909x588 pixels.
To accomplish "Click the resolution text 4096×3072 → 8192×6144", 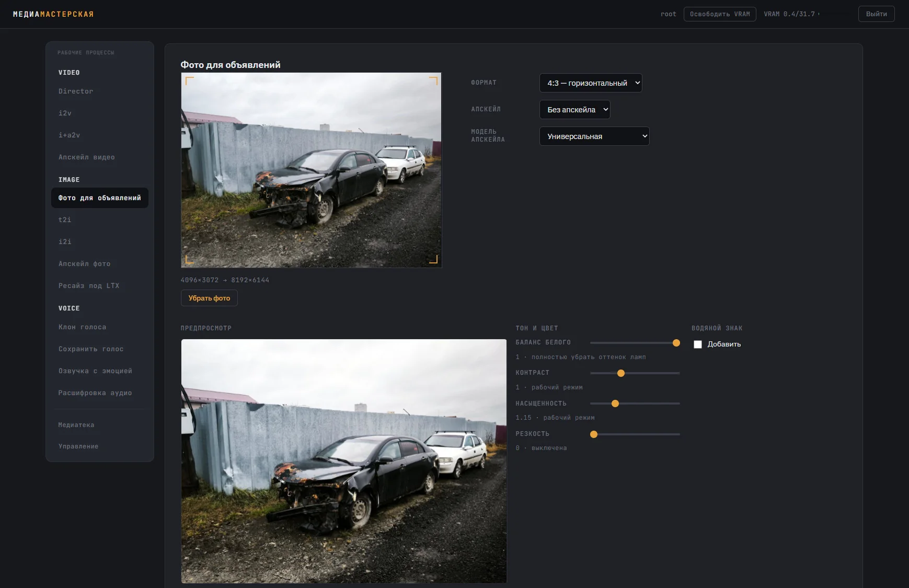I will 225,280.
